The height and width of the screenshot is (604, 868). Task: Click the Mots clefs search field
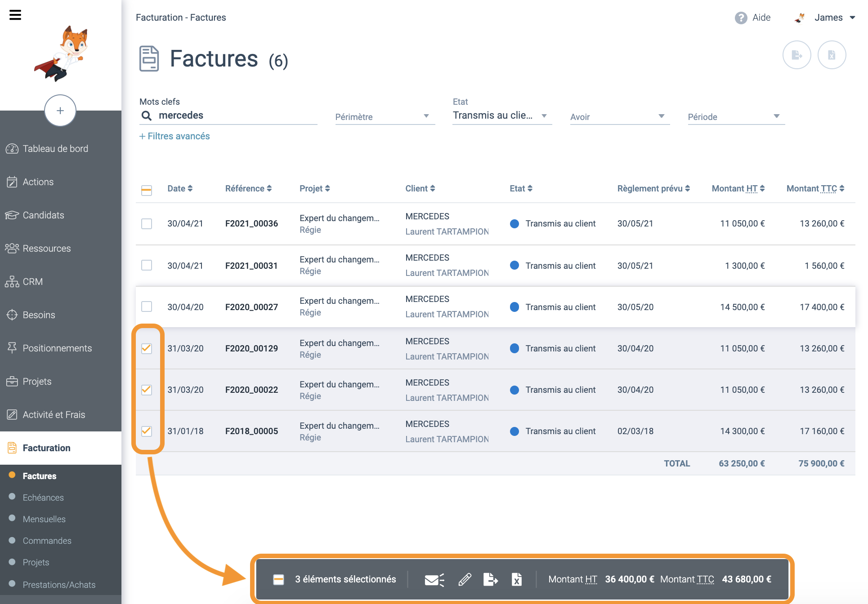point(228,115)
